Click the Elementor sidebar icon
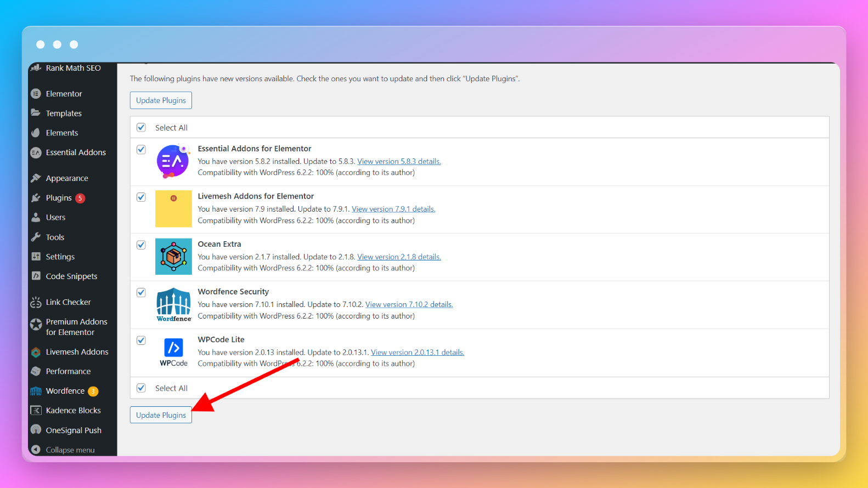Screen dimensions: 868x488 coord(36,94)
